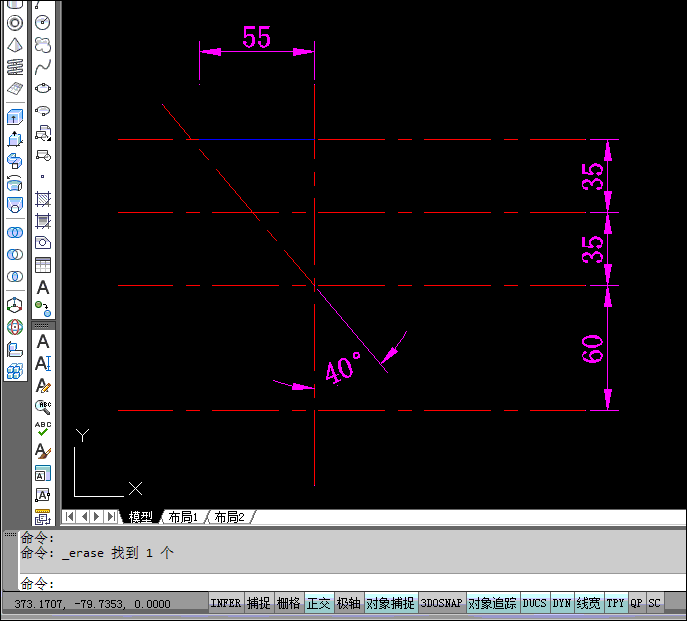Toggle INFER constraints in status bar
Viewport: 687px width, 621px height.
226,603
